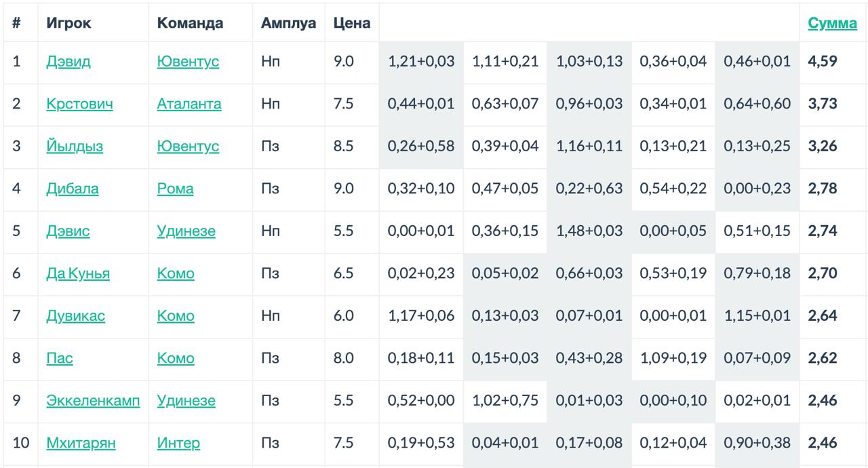868x468 pixels.
Task: Open Удинезе team link in Дэвис's row
Action: tap(186, 231)
